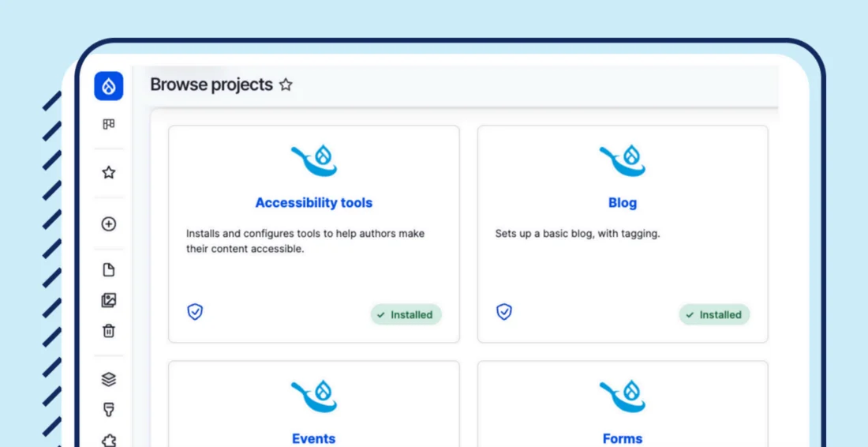Open the stacked layers icon in sidebar
The image size is (868, 447).
tap(109, 379)
